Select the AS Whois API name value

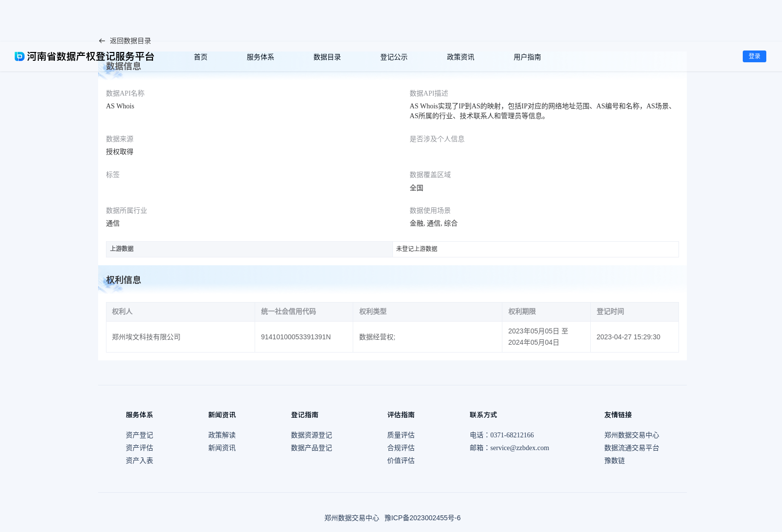[120, 106]
